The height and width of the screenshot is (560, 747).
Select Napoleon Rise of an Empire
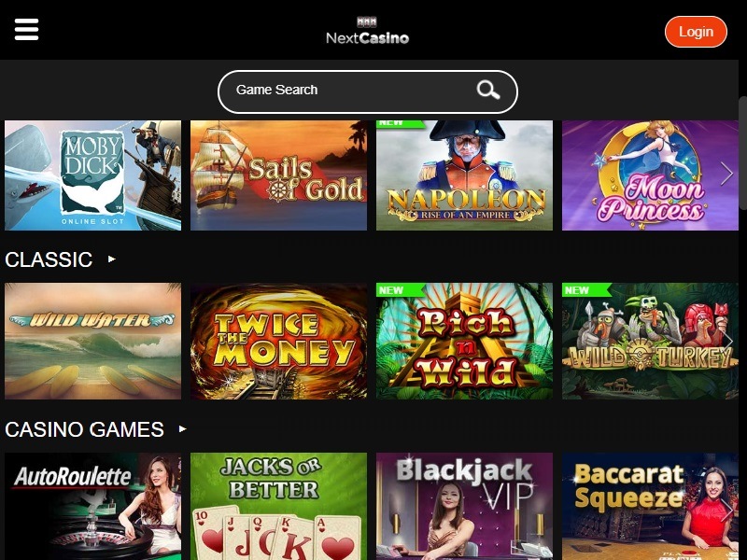coord(464,175)
